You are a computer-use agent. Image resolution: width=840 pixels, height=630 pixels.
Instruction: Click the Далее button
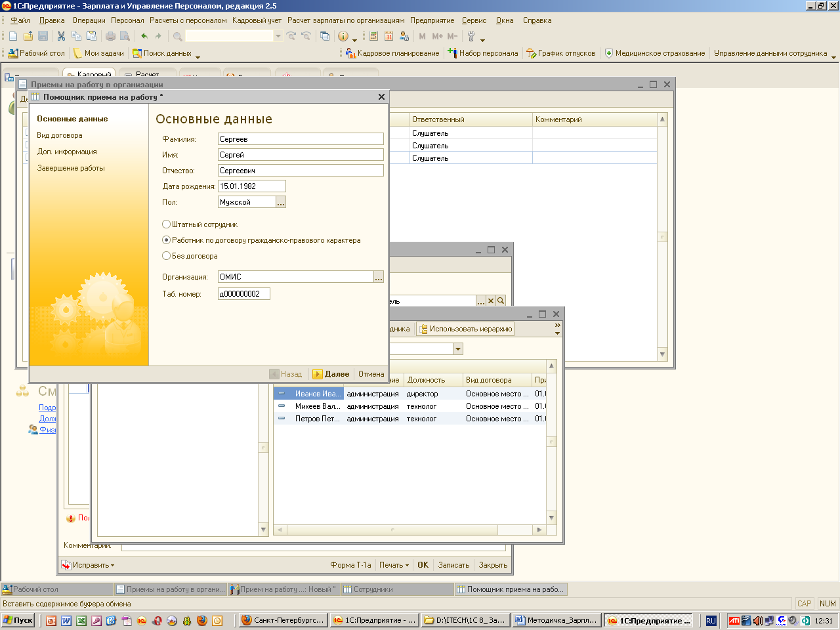[331, 374]
